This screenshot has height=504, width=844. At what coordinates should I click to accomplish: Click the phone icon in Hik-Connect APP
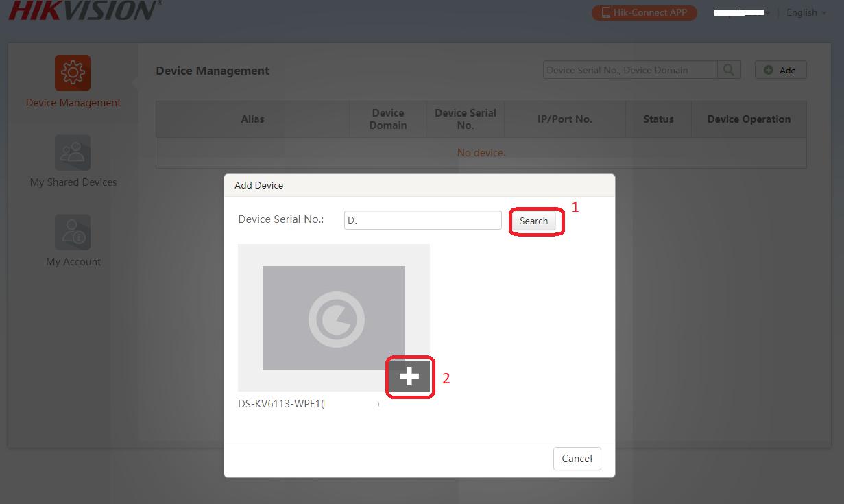click(605, 12)
